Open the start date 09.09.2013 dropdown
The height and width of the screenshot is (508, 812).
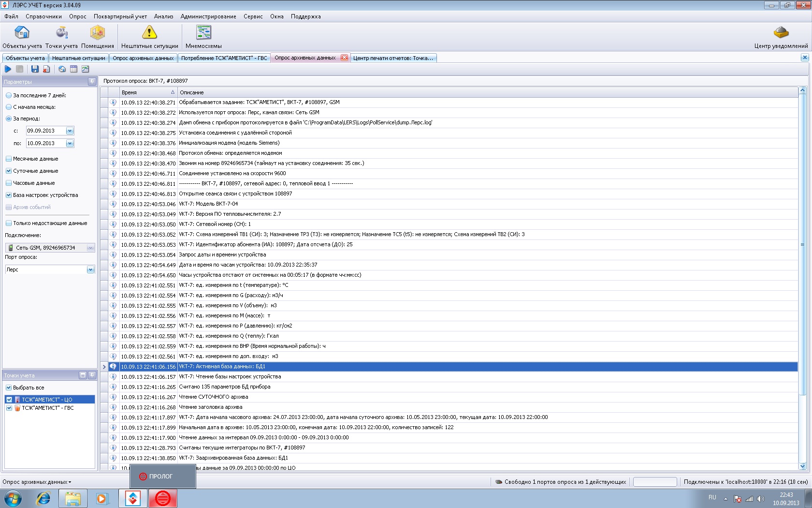tap(70, 131)
